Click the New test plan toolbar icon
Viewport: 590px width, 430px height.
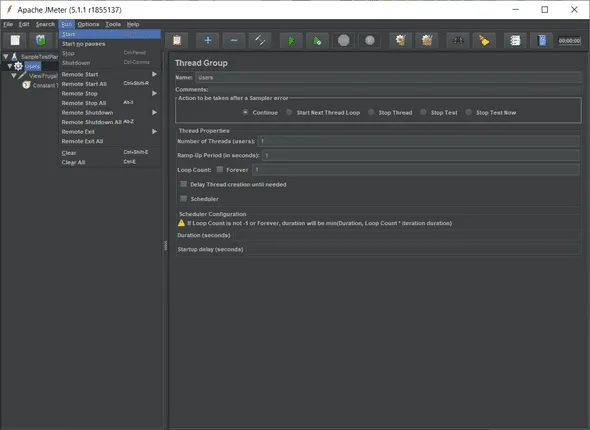pyautogui.click(x=15, y=40)
